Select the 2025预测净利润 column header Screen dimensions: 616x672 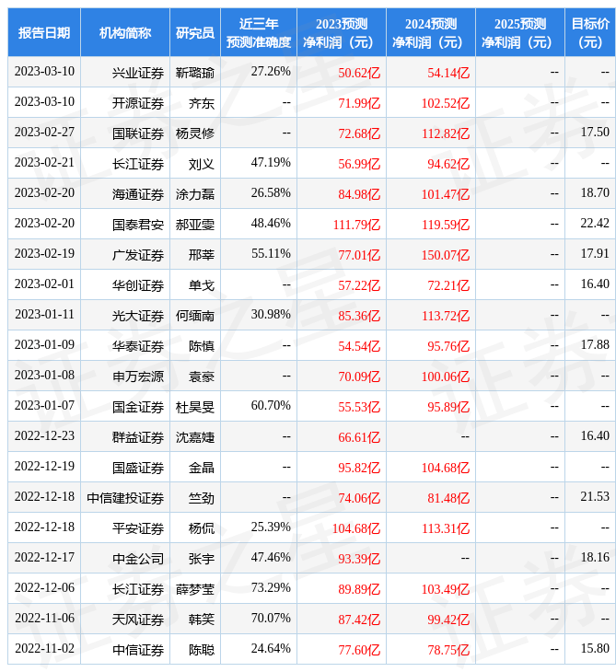point(520,33)
